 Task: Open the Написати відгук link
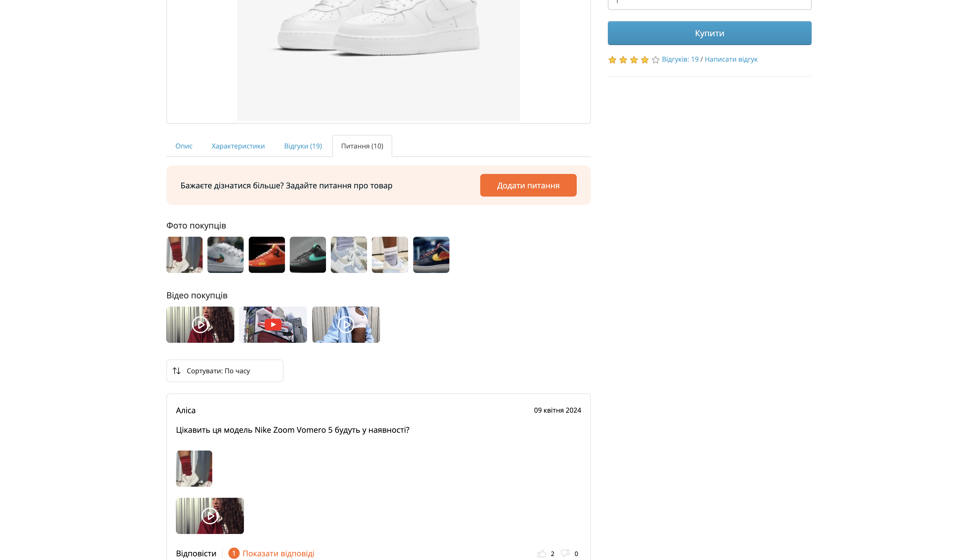[731, 59]
